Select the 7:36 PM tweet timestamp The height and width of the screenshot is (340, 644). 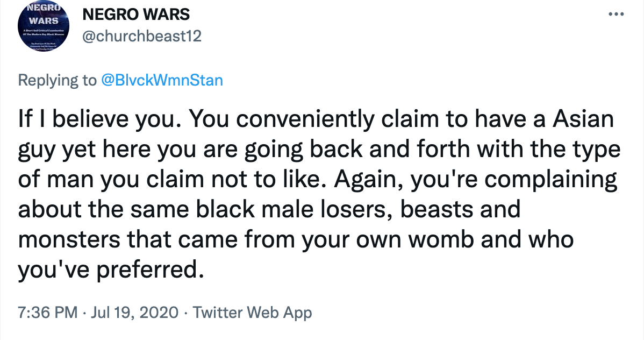48,313
